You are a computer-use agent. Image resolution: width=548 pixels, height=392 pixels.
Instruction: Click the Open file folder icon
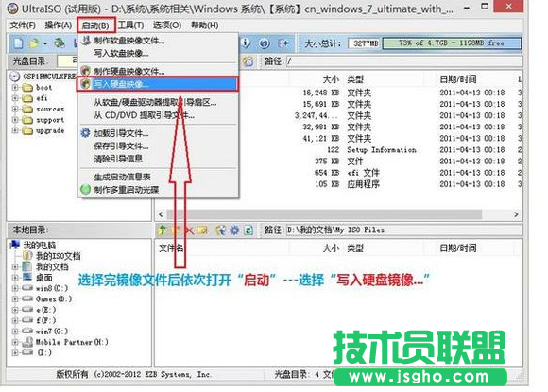pyautogui.click(x=34, y=43)
